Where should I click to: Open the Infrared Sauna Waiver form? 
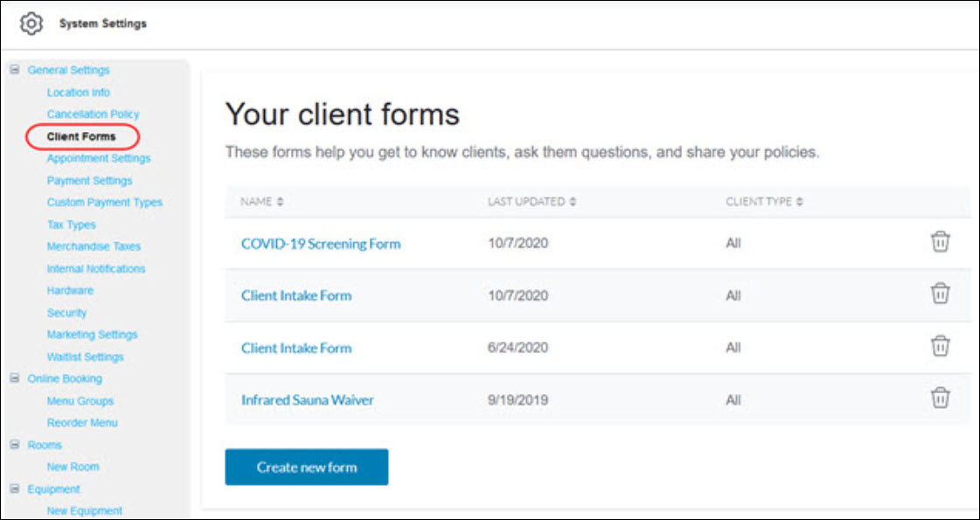[307, 399]
